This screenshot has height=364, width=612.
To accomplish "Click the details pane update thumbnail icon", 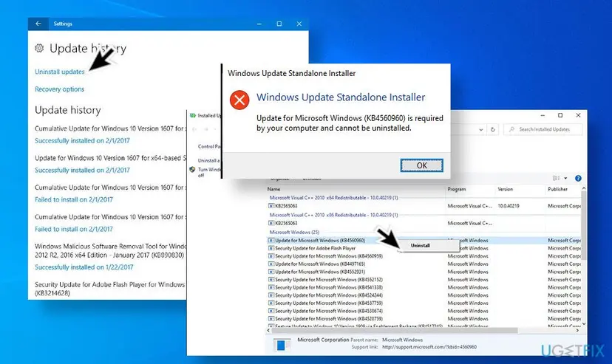I will tap(282, 345).
